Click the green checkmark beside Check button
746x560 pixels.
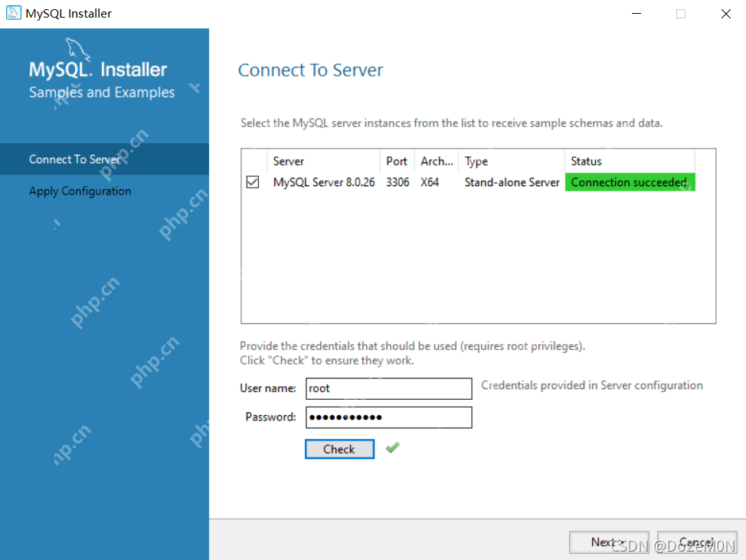(392, 447)
